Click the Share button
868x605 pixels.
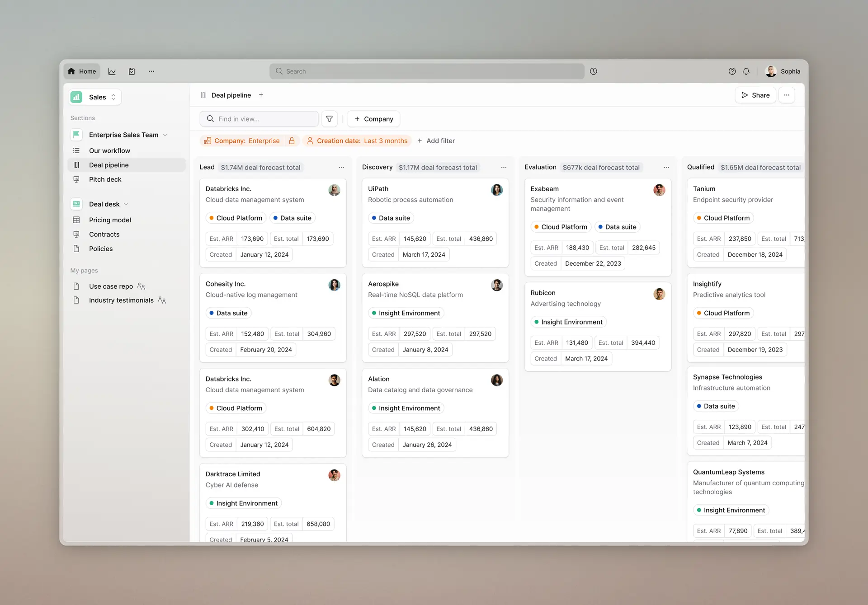[755, 95]
